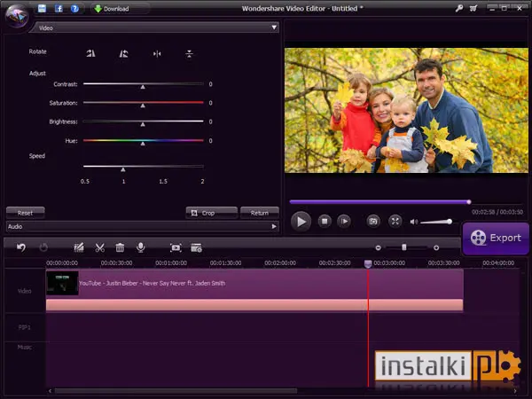Open the edit clip tool
Image resolution: width=532 pixels, height=399 pixels.
click(x=79, y=247)
